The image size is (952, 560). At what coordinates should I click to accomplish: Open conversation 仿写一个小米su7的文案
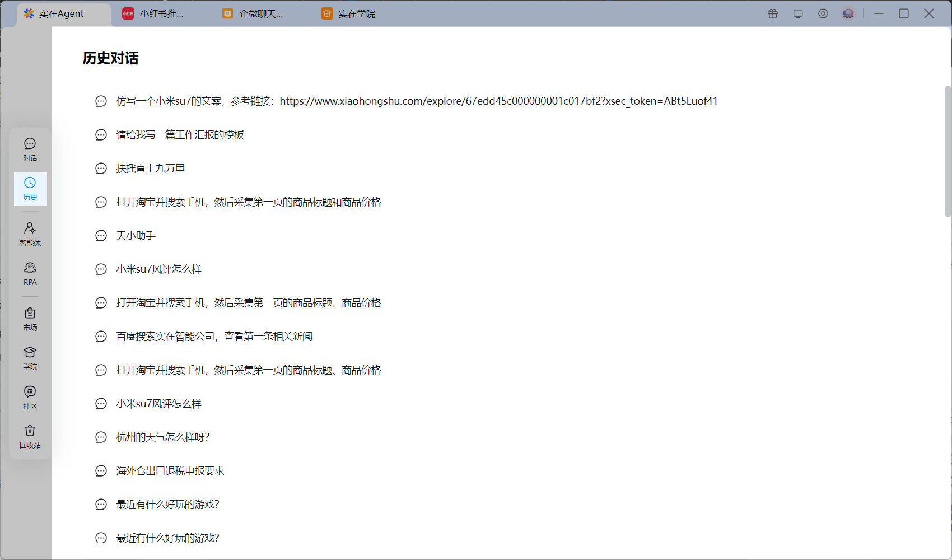tap(417, 101)
